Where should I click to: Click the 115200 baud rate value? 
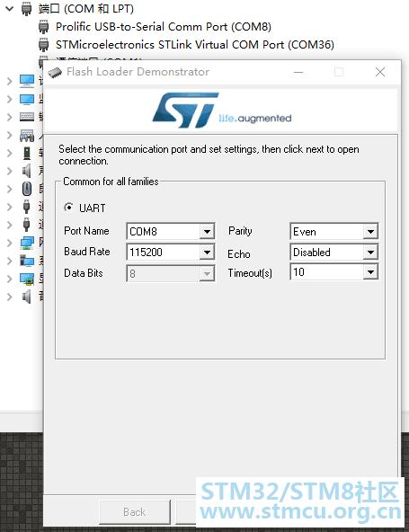[x=146, y=253]
